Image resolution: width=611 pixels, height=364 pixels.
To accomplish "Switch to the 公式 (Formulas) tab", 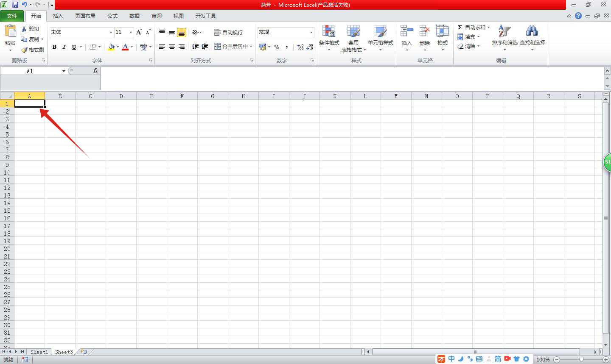I will [x=112, y=16].
